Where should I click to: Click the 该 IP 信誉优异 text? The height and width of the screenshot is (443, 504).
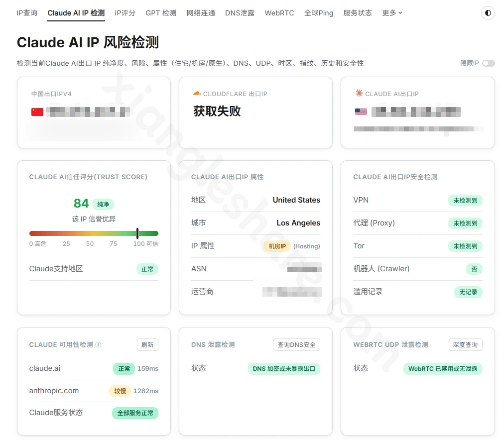point(94,219)
